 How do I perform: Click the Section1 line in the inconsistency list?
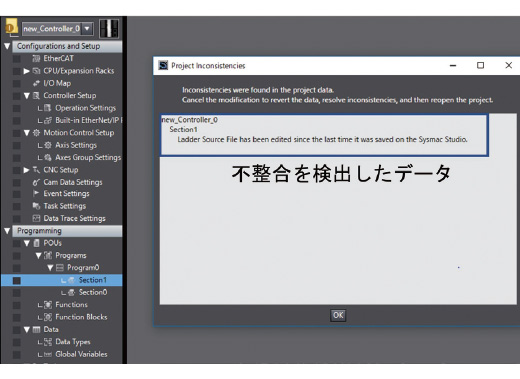click(x=183, y=129)
